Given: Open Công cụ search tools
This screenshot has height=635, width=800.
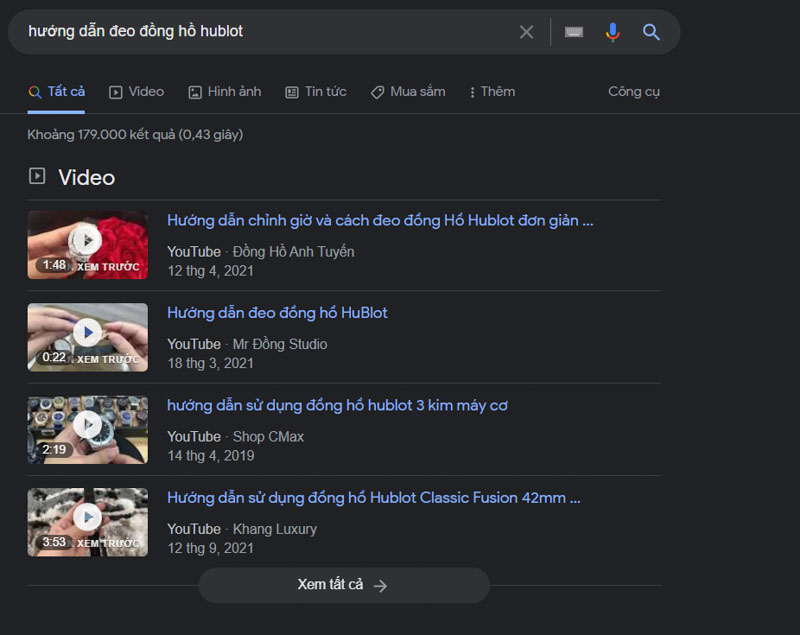Looking at the screenshot, I should pyautogui.click(x=634, y=91).
